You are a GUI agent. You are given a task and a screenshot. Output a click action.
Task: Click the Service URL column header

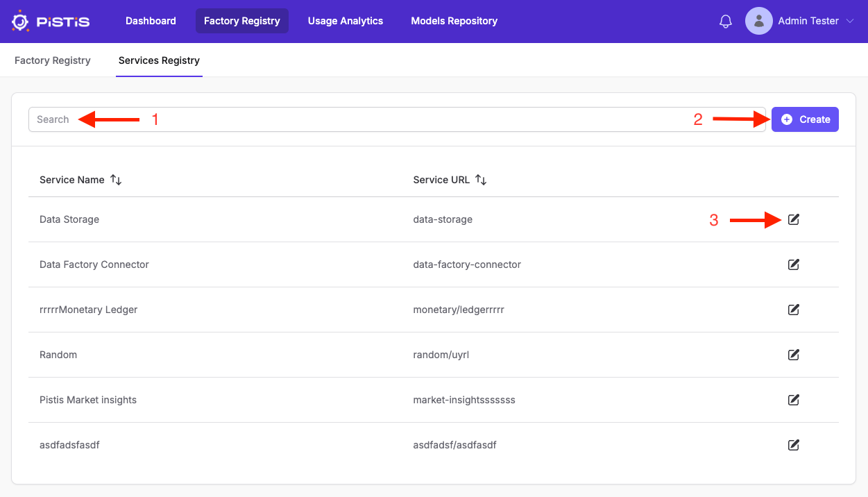(x=441, y=180)
